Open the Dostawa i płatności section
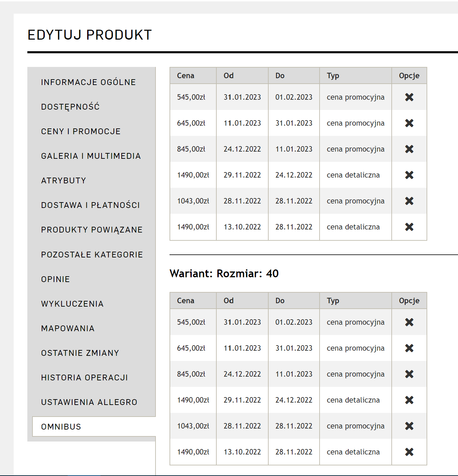Screen dimensions: 458x476 click(91, 205)
